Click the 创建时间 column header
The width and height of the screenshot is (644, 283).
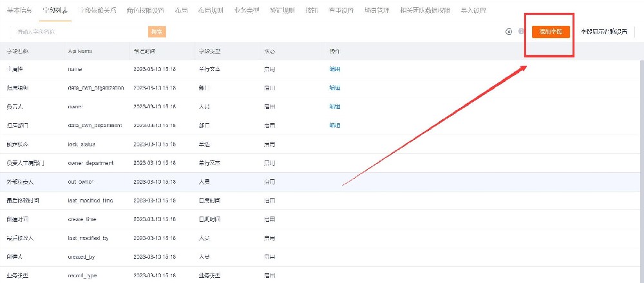click(x=144, y=52)
